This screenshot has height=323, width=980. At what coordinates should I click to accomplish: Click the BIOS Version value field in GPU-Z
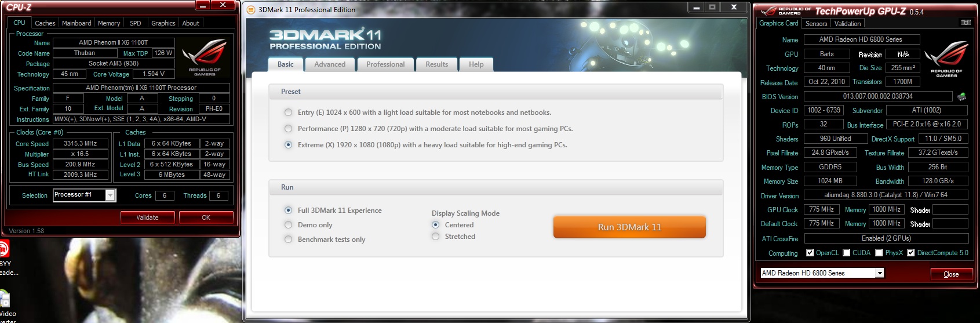pyautogui.click(x=878, y=96)
